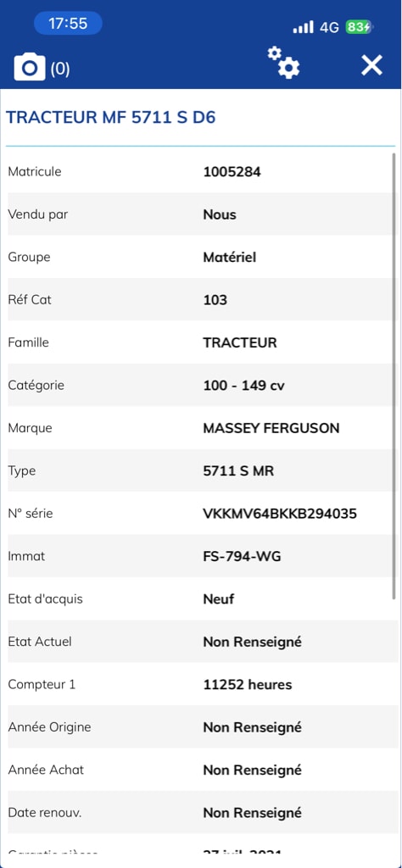Viewport: 402px width, 868px height.
Task: Close the tractor detail panel
Action: coord(371,65)
